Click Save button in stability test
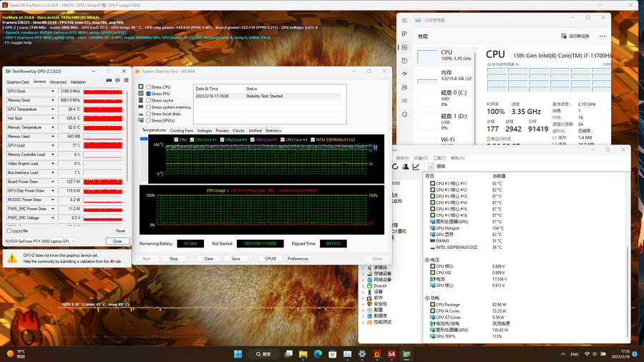 tap(235, 258)
